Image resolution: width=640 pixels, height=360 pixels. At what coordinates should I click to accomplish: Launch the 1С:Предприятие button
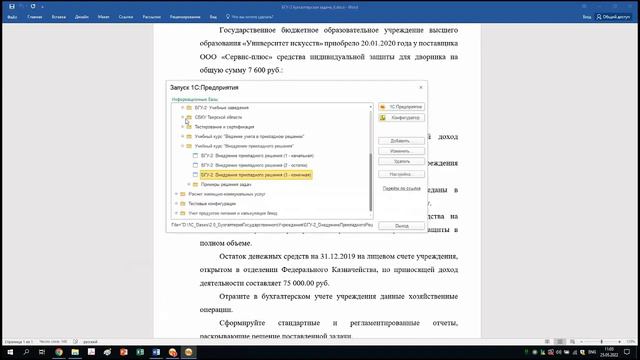pyautogui.click(x=402, y=107)
